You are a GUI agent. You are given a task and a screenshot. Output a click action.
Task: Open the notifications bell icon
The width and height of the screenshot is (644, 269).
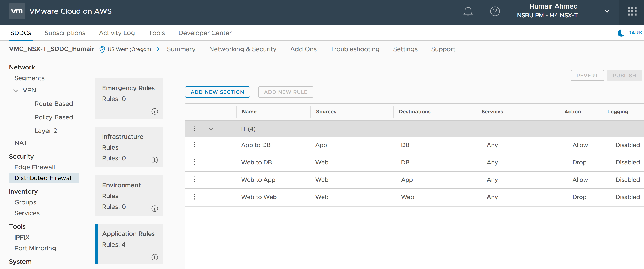(468, 11)
